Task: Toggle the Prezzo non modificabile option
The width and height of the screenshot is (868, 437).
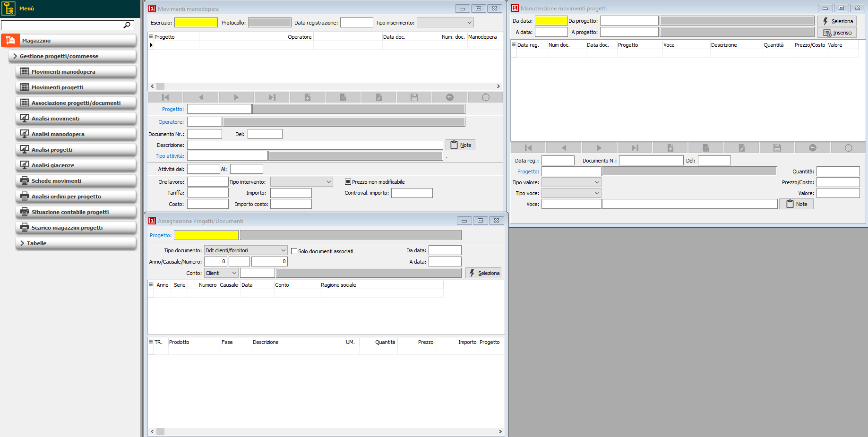Action: point(348,181)
